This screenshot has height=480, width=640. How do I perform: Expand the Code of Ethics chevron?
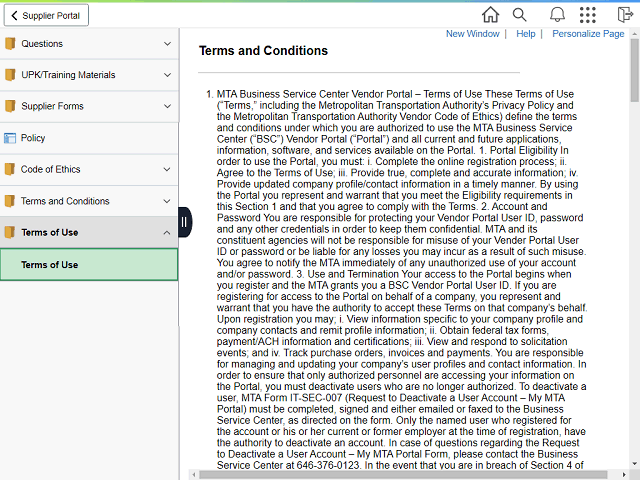pyautogui.click(x=167, y=169)
